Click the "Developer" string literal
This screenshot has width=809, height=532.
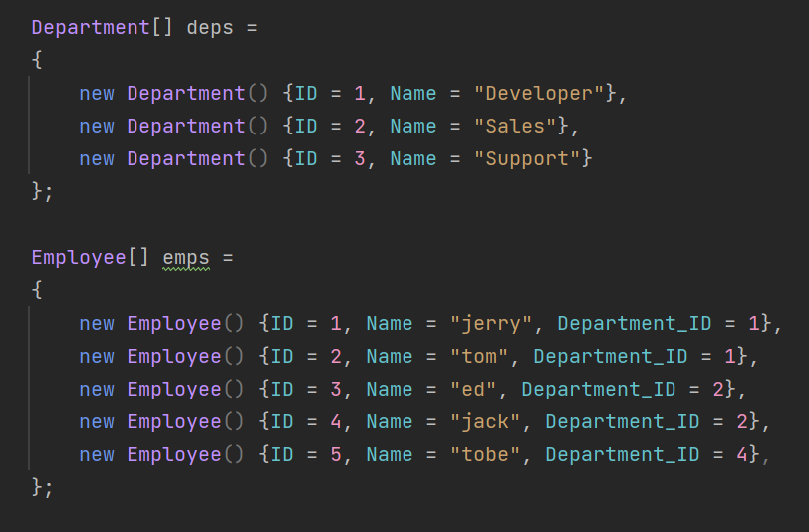[x=539, y=94]
